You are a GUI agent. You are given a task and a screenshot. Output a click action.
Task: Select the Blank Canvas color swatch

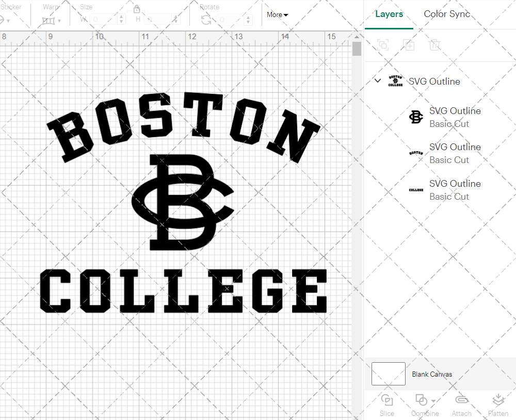pos(388,374)
